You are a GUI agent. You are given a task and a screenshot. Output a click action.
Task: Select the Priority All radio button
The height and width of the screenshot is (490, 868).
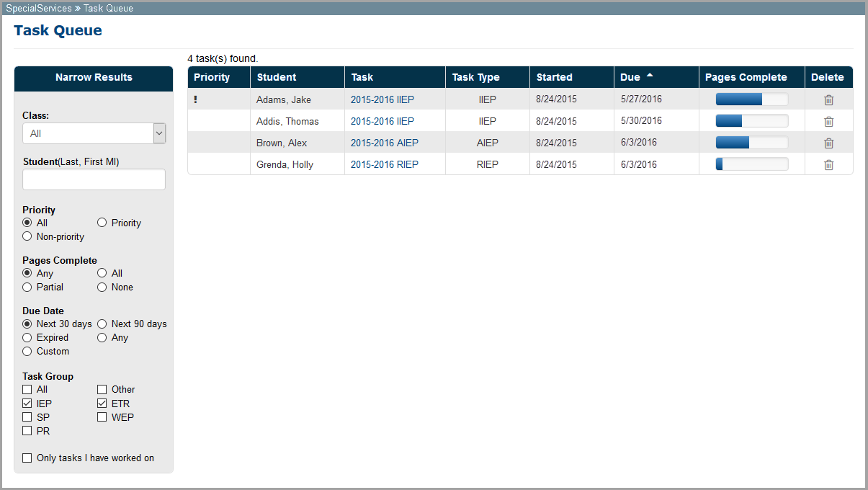click(27, 223)
